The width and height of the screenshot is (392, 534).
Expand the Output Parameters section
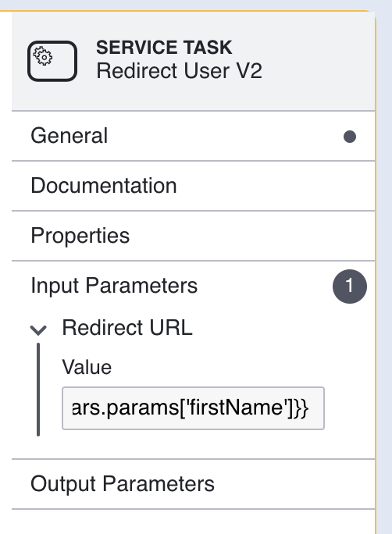[x=193, y=484]
